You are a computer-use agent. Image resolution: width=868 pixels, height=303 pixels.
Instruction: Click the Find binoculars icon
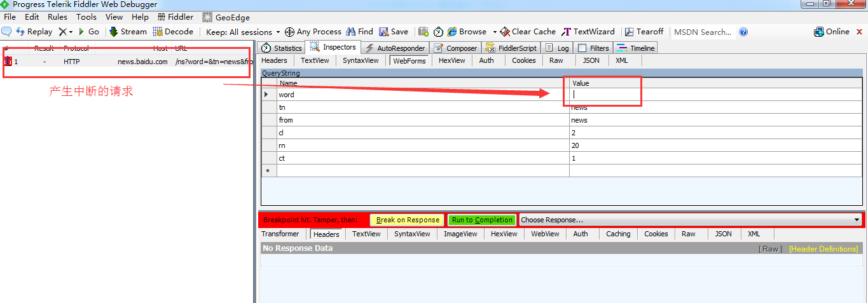[x=351, y=32]
